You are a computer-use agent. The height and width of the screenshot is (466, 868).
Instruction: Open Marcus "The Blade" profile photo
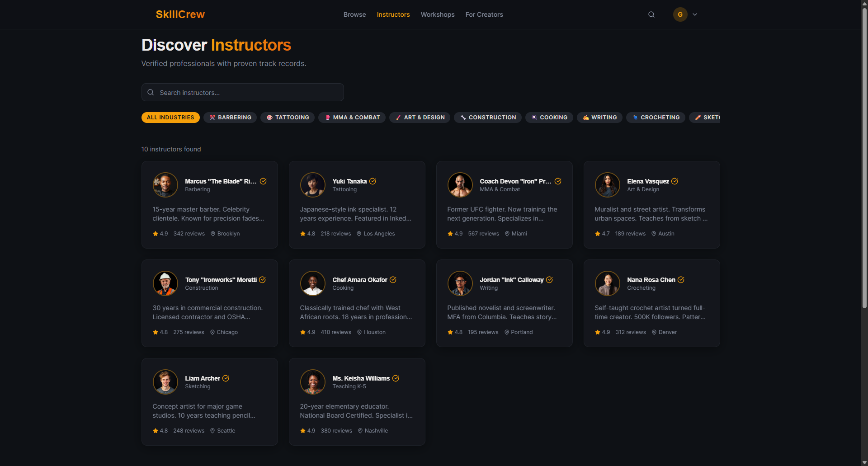click(165, 185)
